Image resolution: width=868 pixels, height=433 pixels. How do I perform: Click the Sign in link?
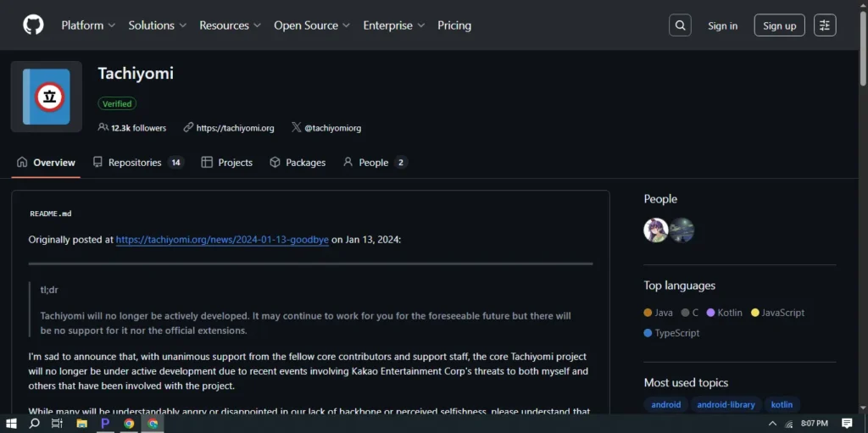pyautogui.click(x=722, y=25)
